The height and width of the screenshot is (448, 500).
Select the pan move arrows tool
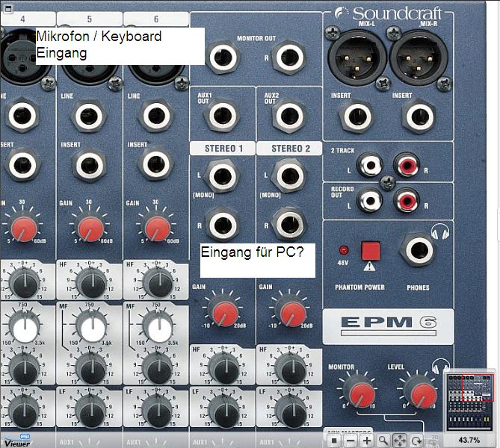(400, 441)
